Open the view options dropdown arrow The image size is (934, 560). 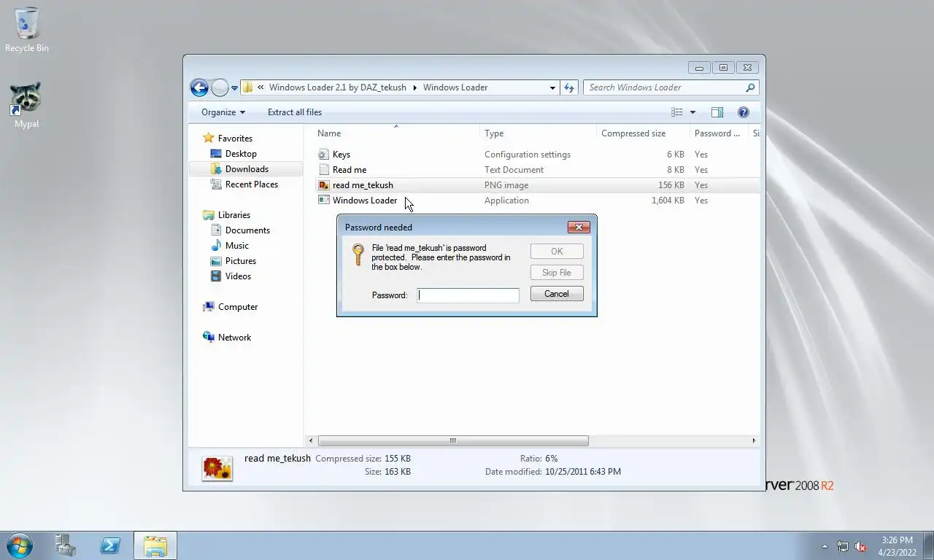pos(692,112)
